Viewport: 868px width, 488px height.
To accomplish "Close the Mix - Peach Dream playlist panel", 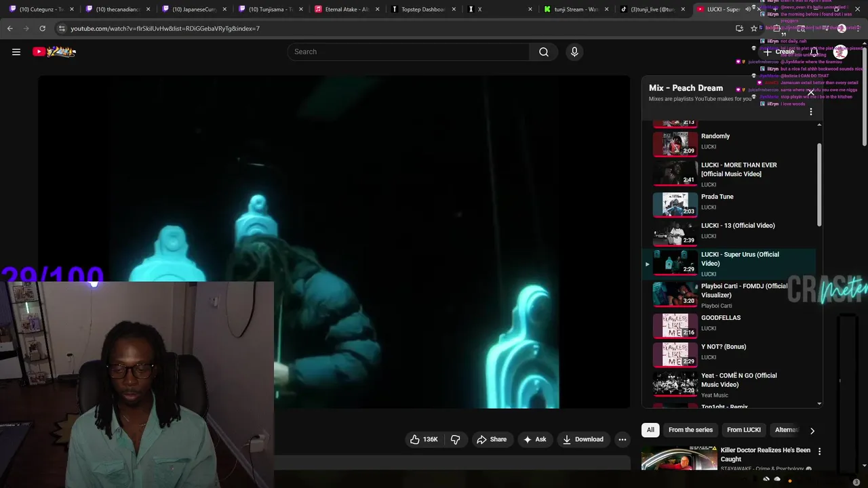I will (811, 91).
